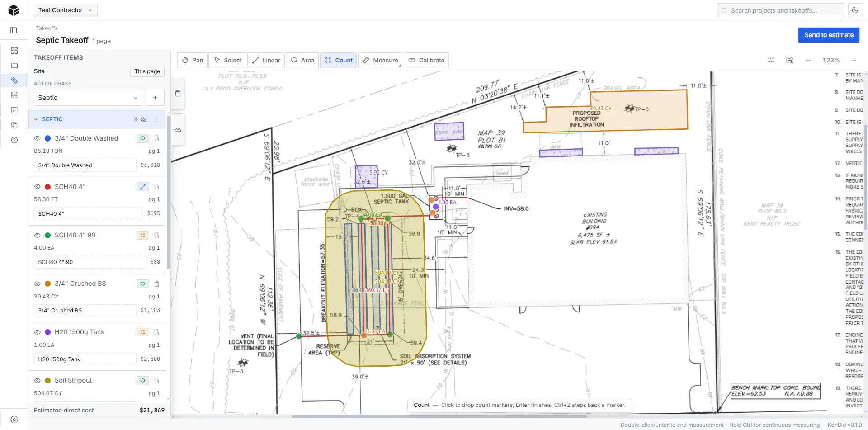The width and height of the screenshot is (868, 430).
Task: Switch to the Area tool
Action: (x=302, y=60)
